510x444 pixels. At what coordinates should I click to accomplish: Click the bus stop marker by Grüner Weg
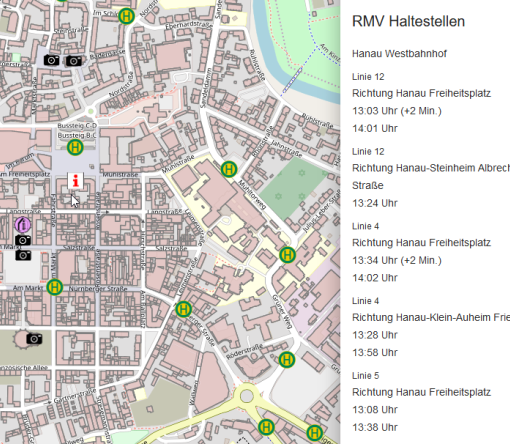coord(287,255)
